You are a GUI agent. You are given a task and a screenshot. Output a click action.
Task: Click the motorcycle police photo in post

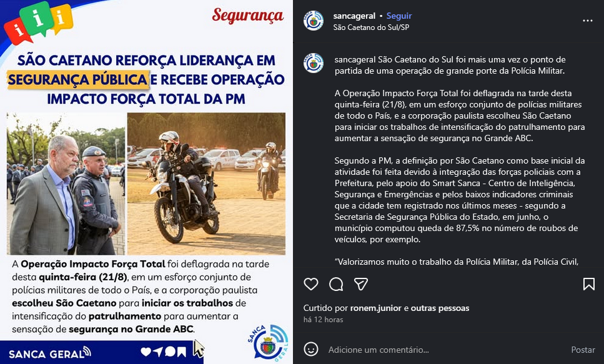click(207, 184)
